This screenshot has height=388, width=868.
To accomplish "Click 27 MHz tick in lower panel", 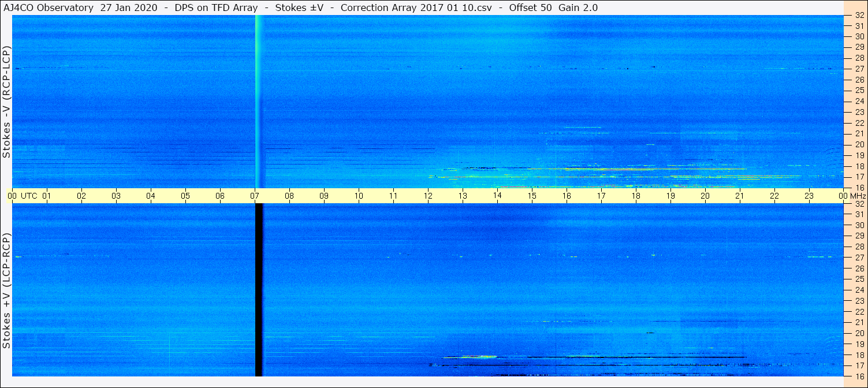I will pyautogui.click(x=859, y=258).
